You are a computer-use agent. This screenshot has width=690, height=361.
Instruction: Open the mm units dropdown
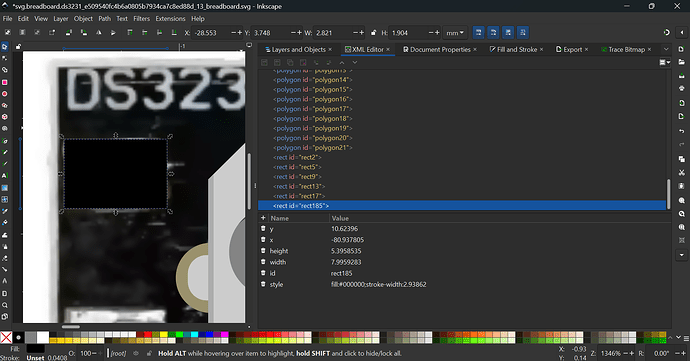(x=455, y=33)
